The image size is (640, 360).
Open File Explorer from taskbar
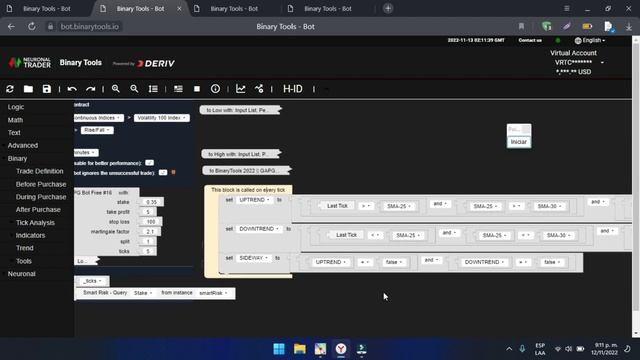(x=300, y=349)
